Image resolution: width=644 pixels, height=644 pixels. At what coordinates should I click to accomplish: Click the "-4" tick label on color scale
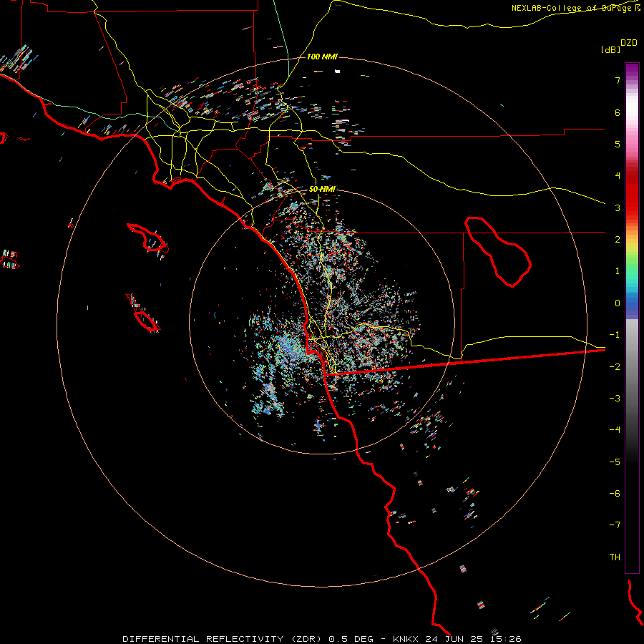pyautogui.click(x=615, y=429)
